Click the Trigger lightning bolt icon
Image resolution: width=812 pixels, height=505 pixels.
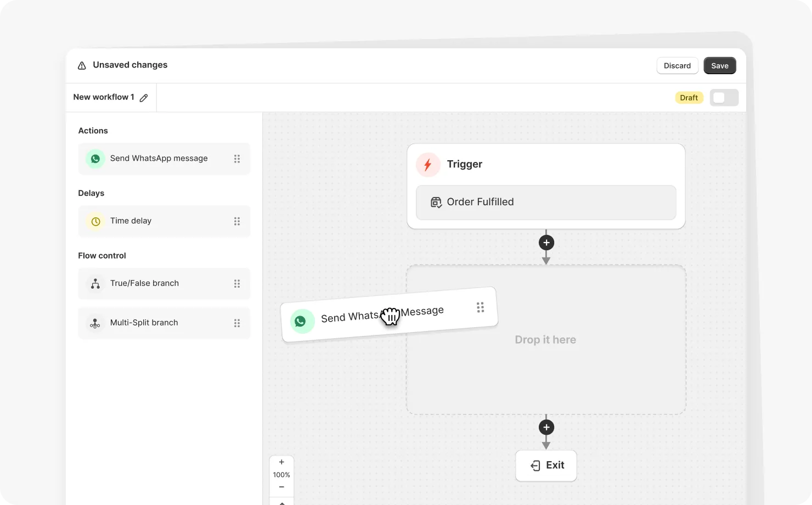[428, 165]
